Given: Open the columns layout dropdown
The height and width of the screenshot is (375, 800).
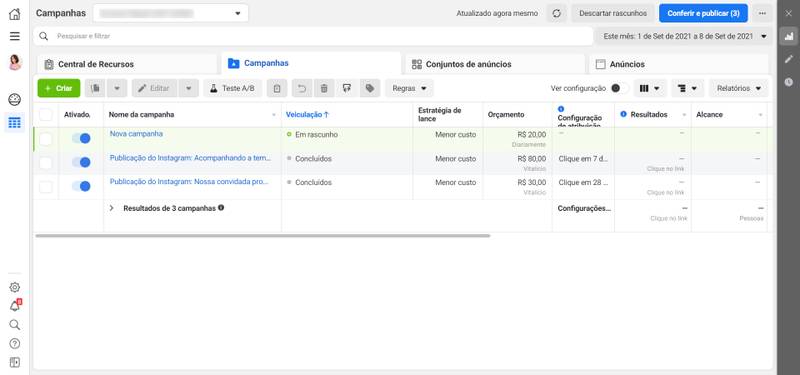Looking at the screenshot, I should 650,88.
